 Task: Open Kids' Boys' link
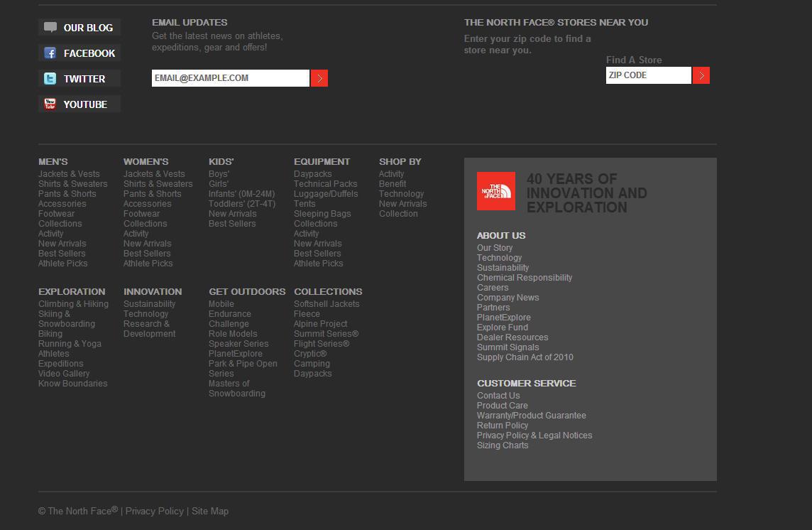click(219, 174)
